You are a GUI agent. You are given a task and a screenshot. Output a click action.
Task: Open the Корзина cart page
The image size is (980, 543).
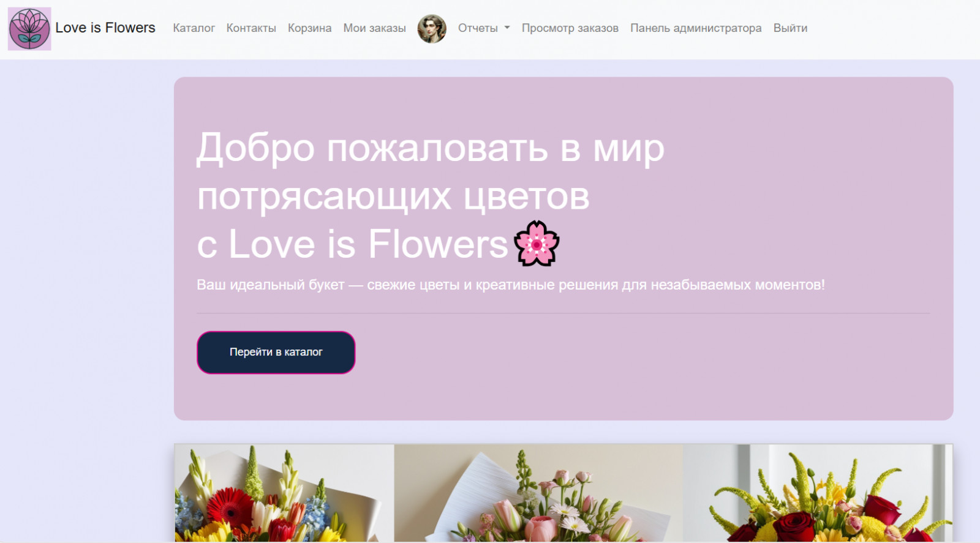click(x=309, y=28)
